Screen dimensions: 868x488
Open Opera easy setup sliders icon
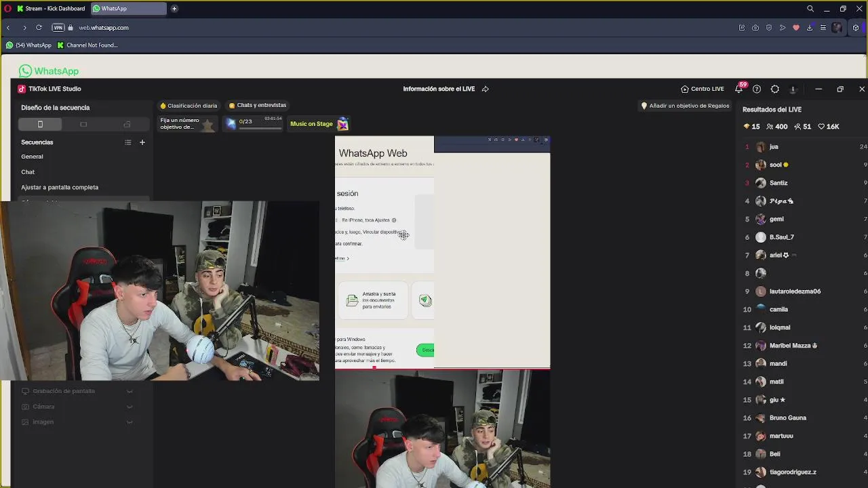(823, 28)
